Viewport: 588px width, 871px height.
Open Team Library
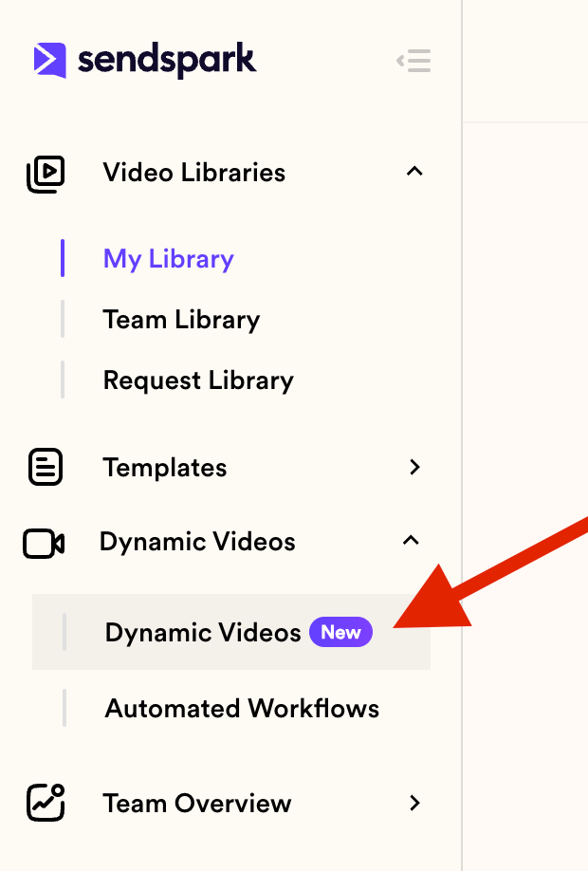tap(181, 320)
